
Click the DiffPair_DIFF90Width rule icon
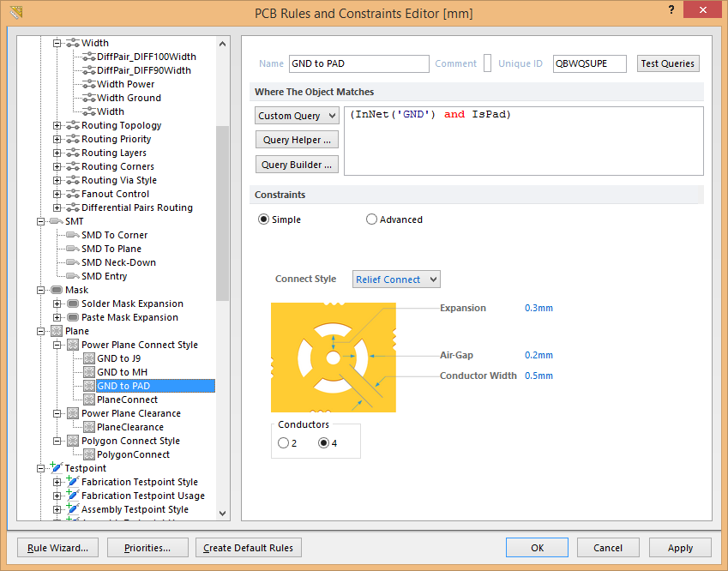88,70
